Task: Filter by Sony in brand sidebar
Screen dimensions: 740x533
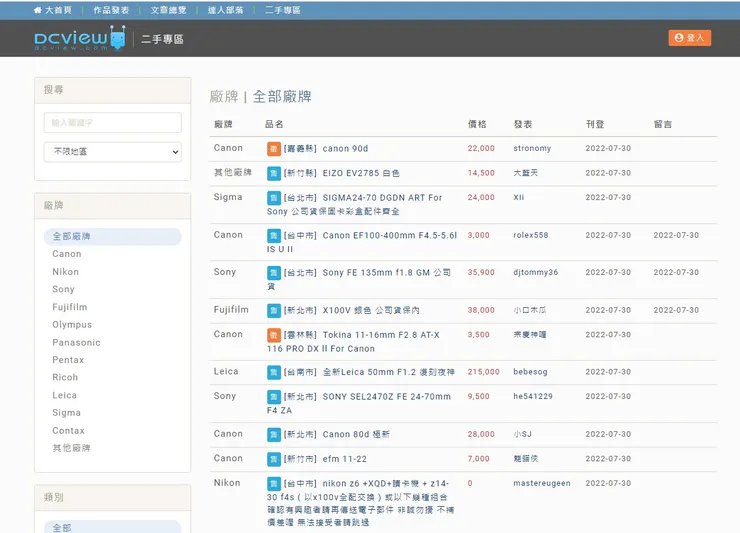Action: [63, 289]
